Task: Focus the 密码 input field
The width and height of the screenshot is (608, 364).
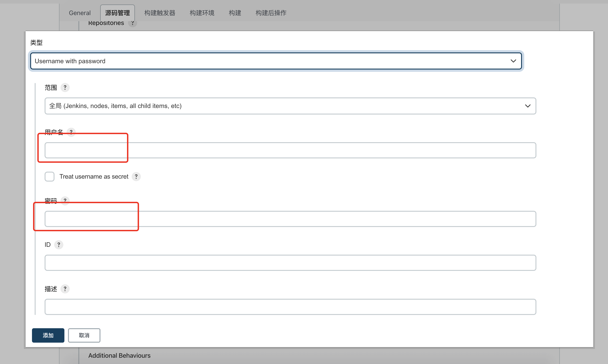Action: pos(290,219)
